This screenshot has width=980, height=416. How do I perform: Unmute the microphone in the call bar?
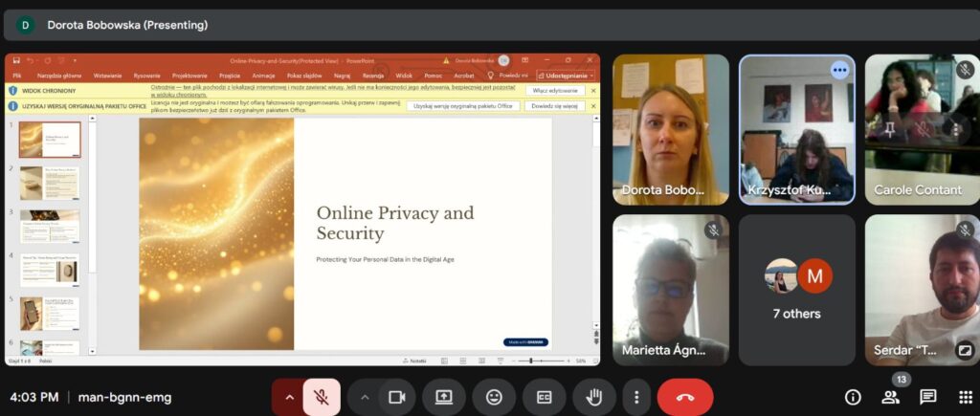point(322,397)
